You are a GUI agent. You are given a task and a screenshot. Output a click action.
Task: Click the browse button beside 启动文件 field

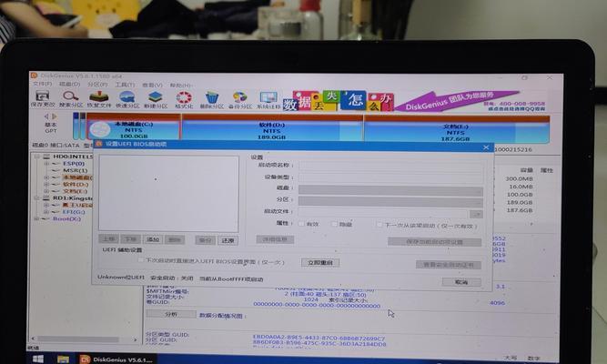tap(476, 214)
